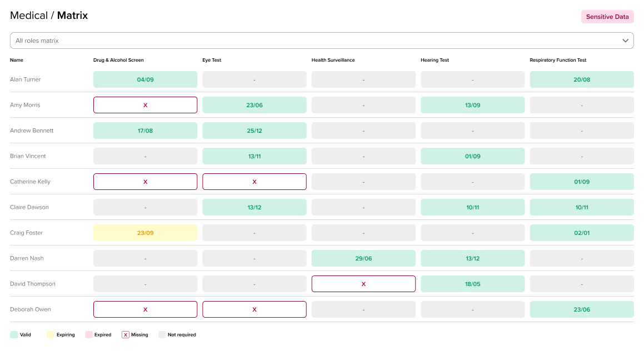The height and width of the screenshot is (361, 644).
Task: Click the dropdown chevron arrow
Action: pos(625,41)
